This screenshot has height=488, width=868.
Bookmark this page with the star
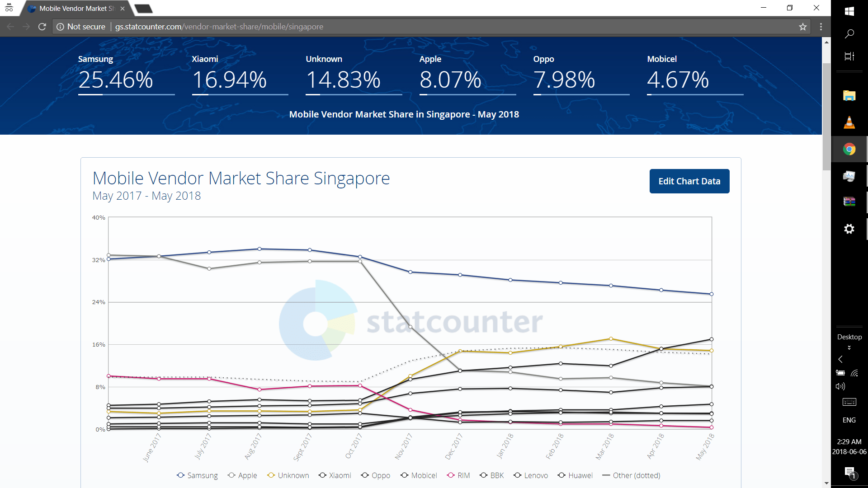click(803, 27)
